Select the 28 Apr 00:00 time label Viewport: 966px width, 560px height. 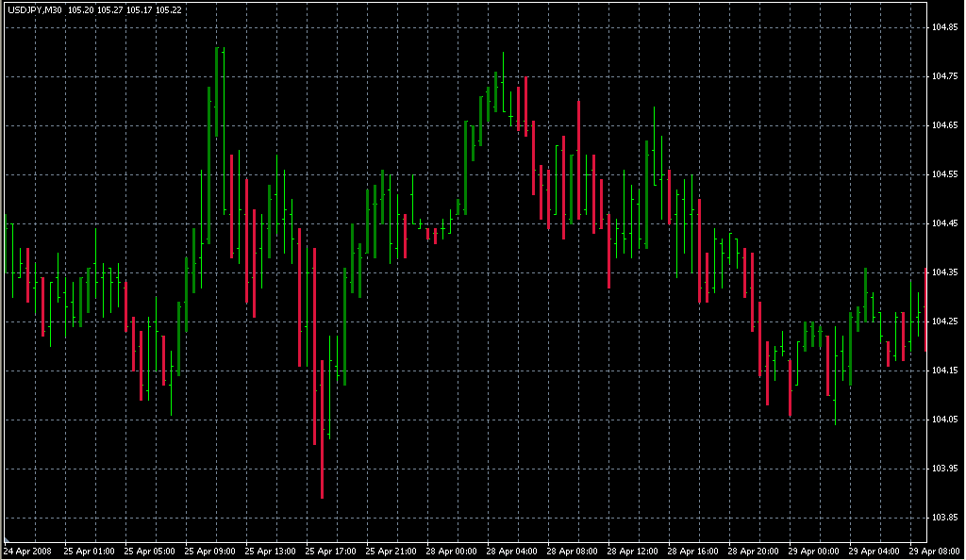point(451,552)
